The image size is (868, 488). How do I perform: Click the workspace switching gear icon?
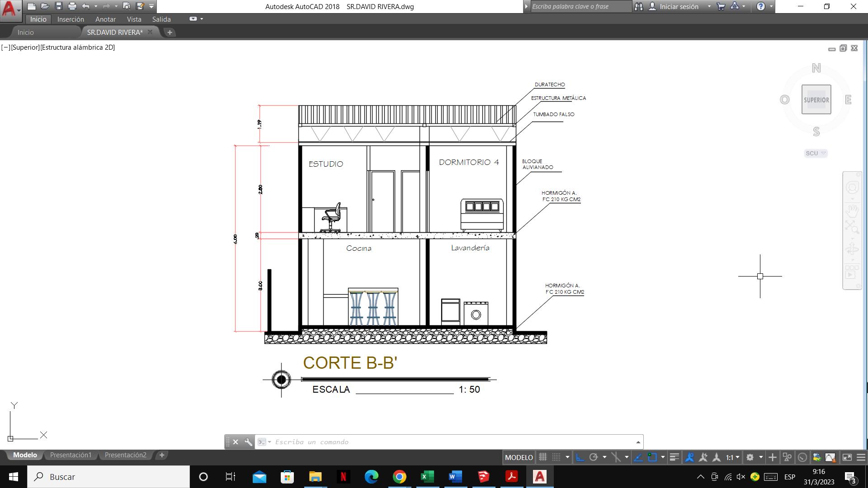[x=750, y=457]
